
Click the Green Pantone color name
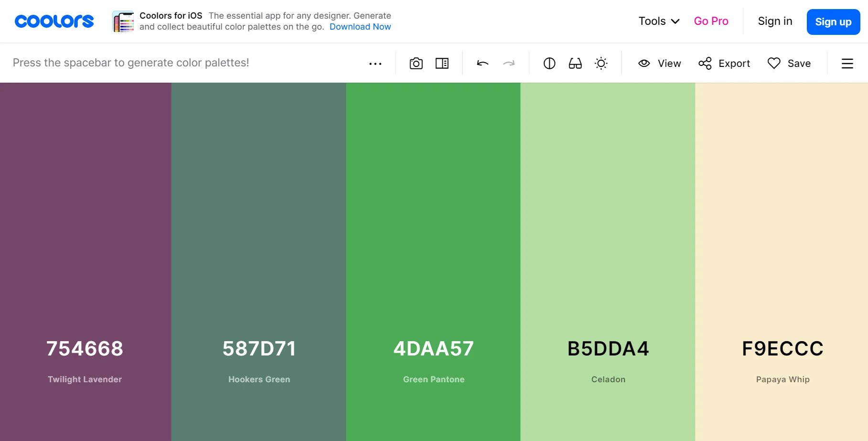click(434, 379)
